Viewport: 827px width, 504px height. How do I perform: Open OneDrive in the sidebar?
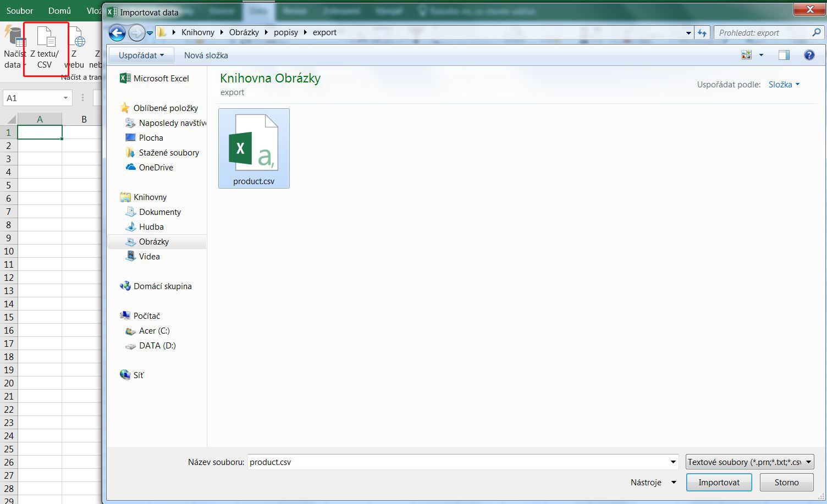(156, 168)
